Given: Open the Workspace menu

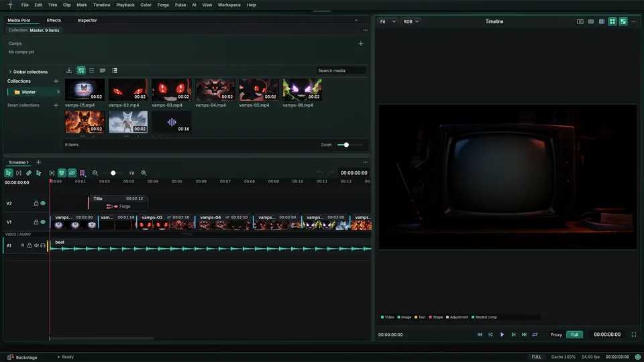Looking at the screenshot, I should point(229,5).
